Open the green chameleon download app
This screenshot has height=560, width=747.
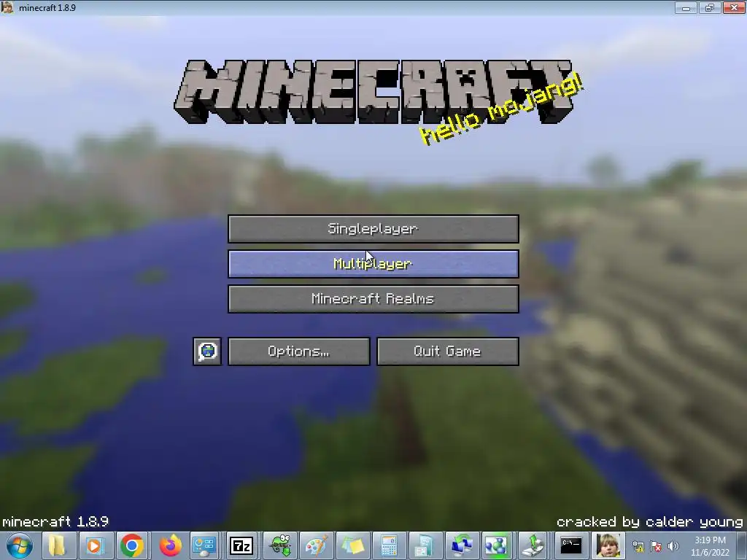279,545
